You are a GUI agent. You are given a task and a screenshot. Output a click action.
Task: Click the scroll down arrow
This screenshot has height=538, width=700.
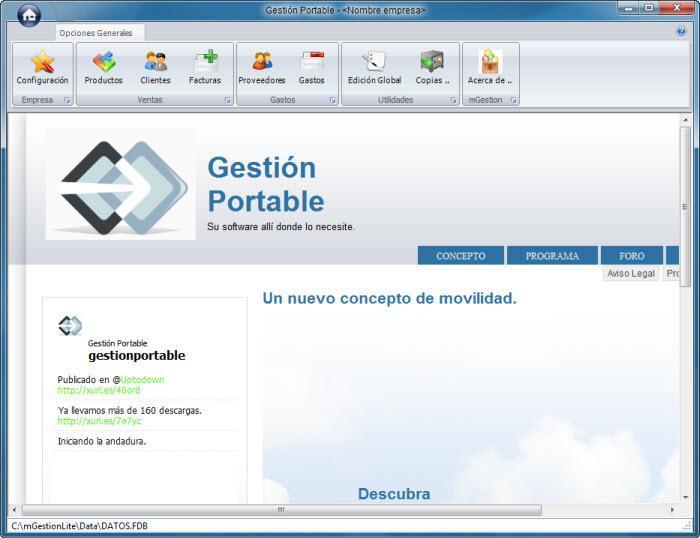click(x=685, y=497)
